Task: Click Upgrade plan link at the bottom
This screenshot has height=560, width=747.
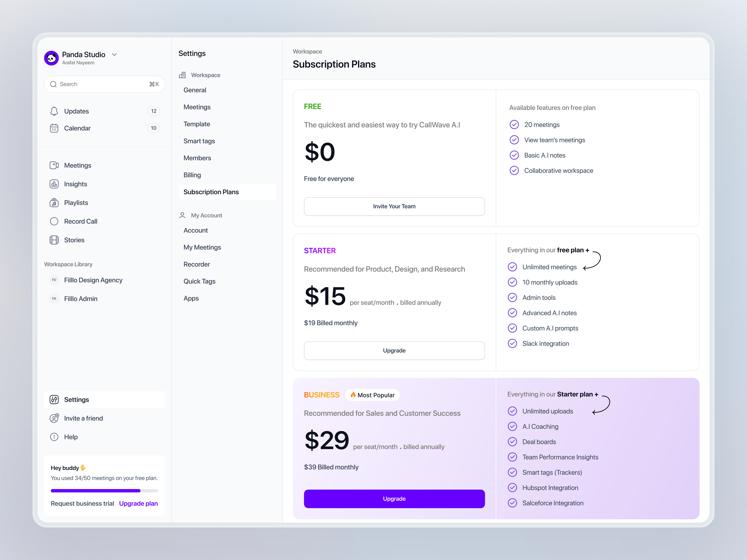Action: (x=138, y=503)
